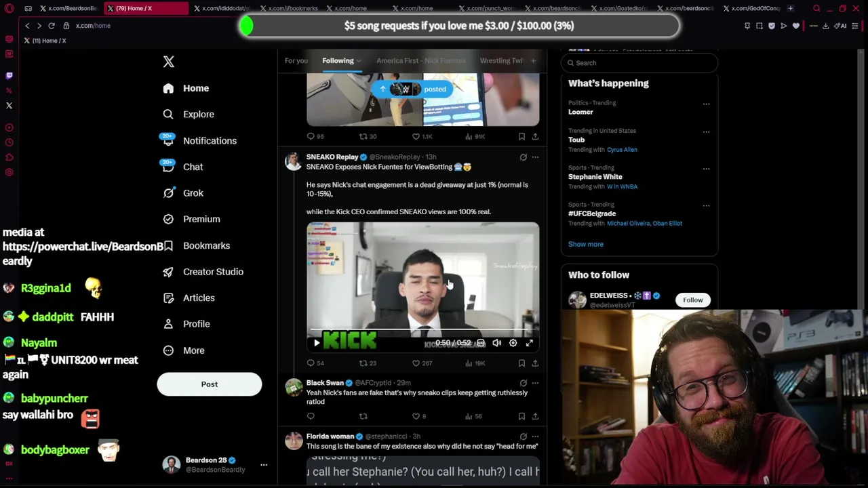Go to Home in X sidebar

point(186,88)
